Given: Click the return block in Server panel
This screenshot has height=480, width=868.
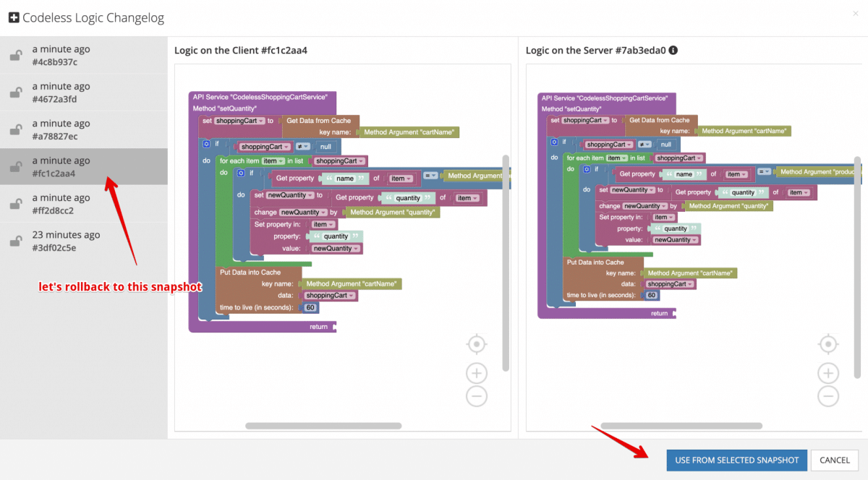Looking at the screenshot, I should click(660, 313).
